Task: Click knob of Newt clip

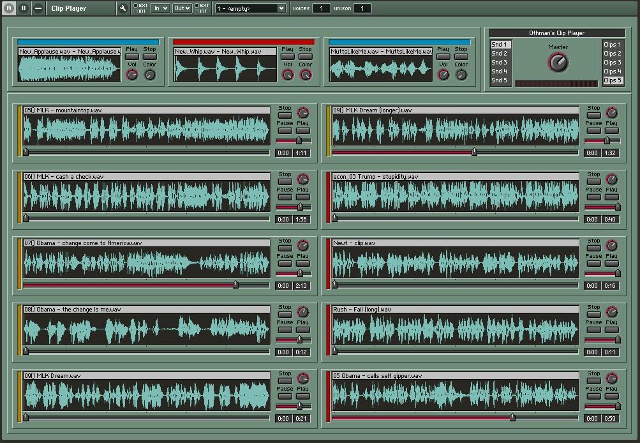Action: tap(611, 245)
